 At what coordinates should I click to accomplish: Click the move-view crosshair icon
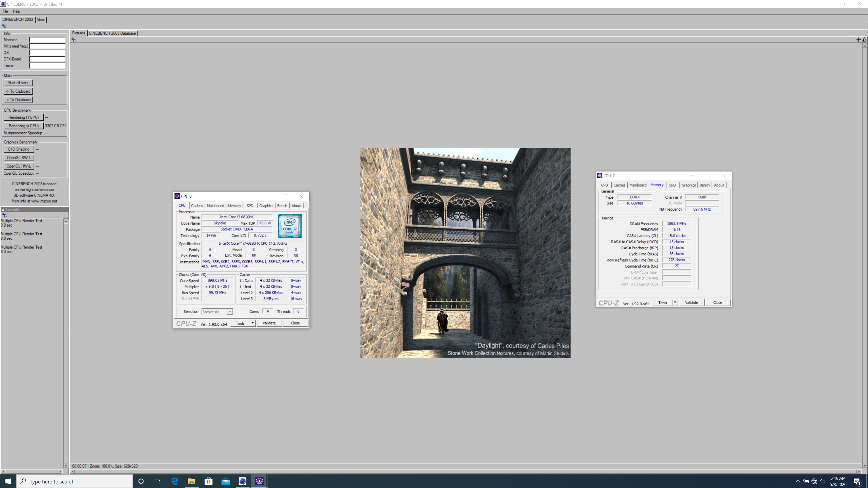tap(858, 40)
